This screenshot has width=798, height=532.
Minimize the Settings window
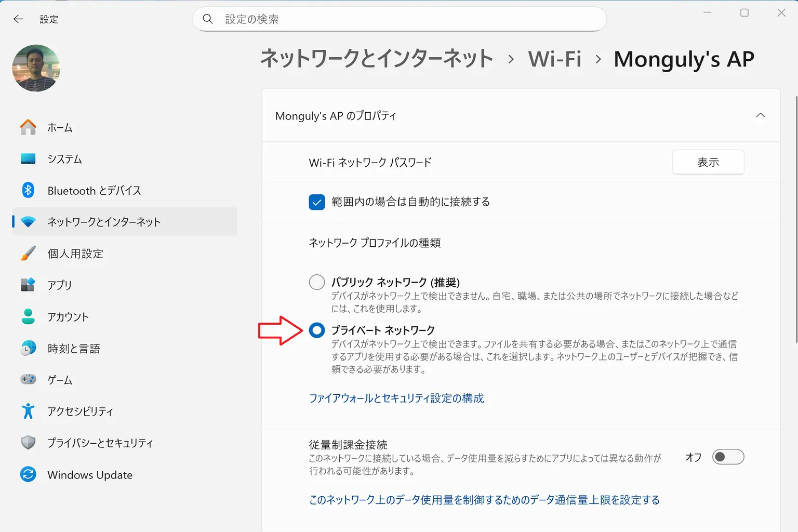pos(707,12)
